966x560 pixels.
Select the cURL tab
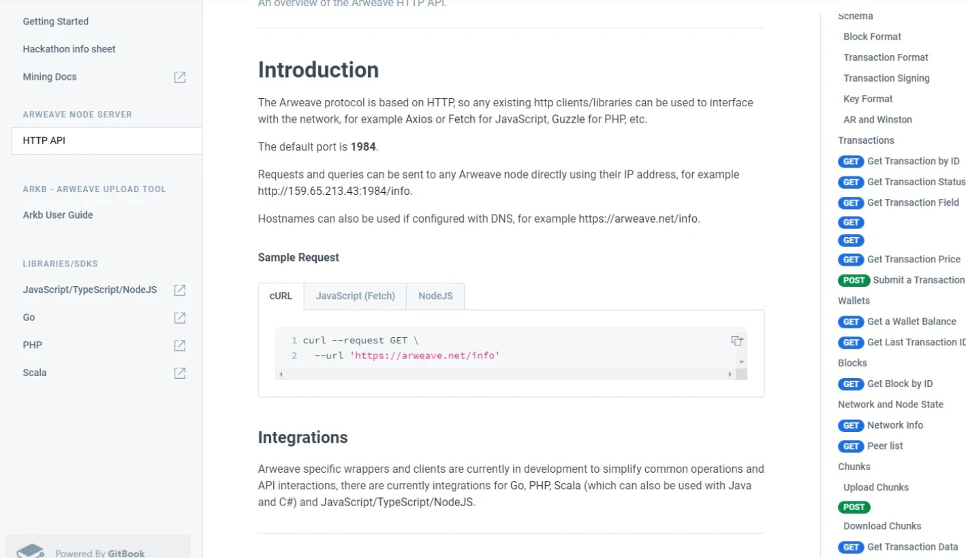pyautogui.click(x=281, y=296)
